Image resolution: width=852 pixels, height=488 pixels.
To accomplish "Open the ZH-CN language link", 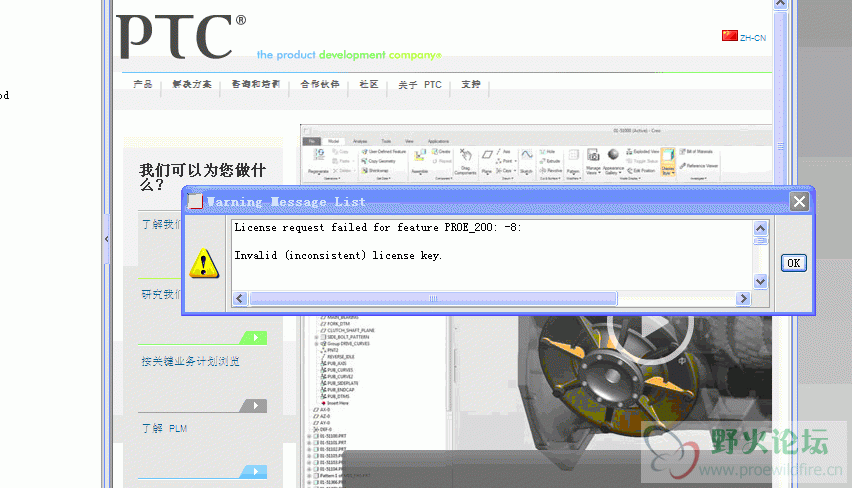I will click(x=753, y=38).
